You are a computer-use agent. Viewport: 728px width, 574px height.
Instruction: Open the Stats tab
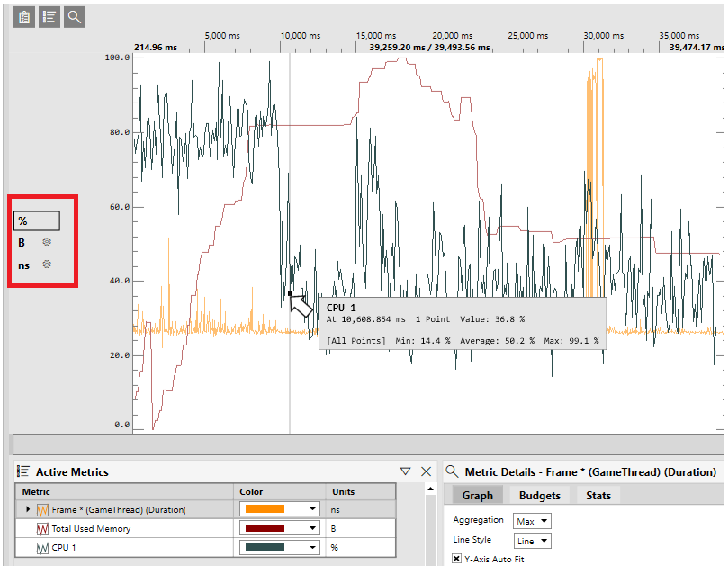click(598, 495)
